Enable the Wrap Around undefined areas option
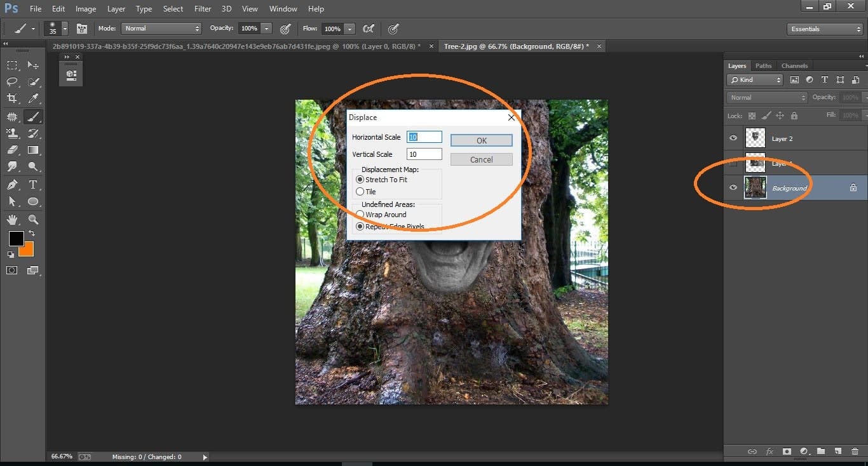This screenshot has width=868, height=466. pyautogui.click(x=360, y=215)
